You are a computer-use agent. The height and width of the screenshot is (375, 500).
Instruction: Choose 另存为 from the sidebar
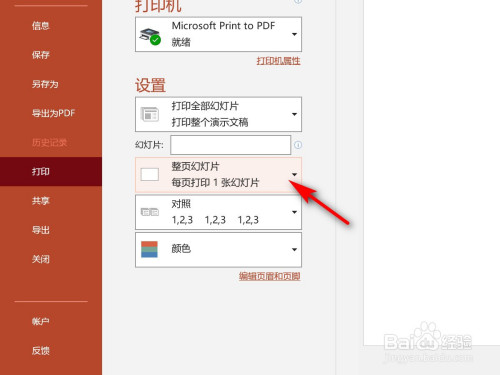pyautogui.click(x=45, y=84)
